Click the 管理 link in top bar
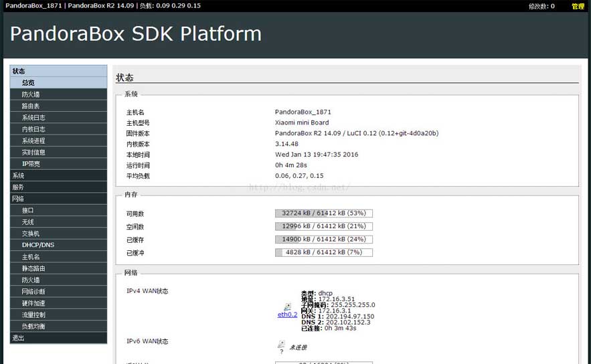 (578, 6)
